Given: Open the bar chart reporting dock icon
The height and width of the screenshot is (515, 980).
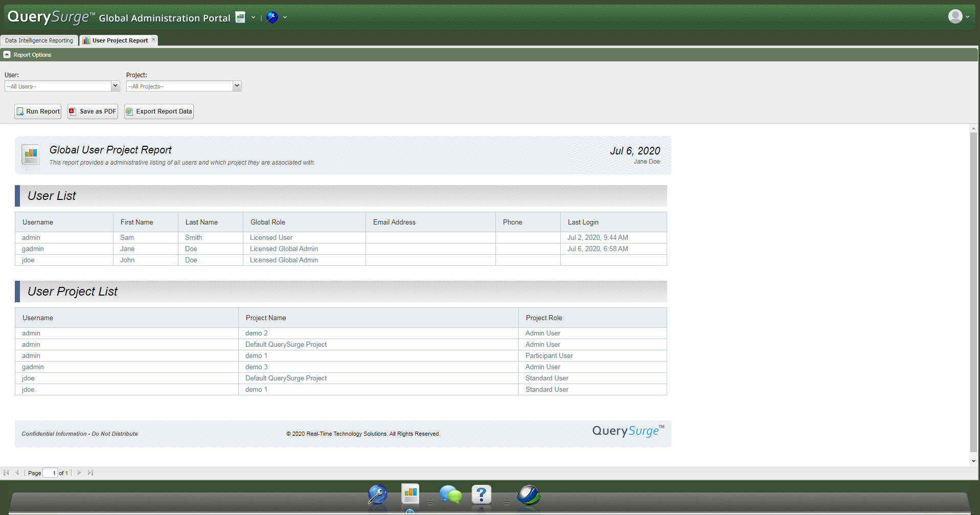Looking at the screenshot, I should 410,494.
